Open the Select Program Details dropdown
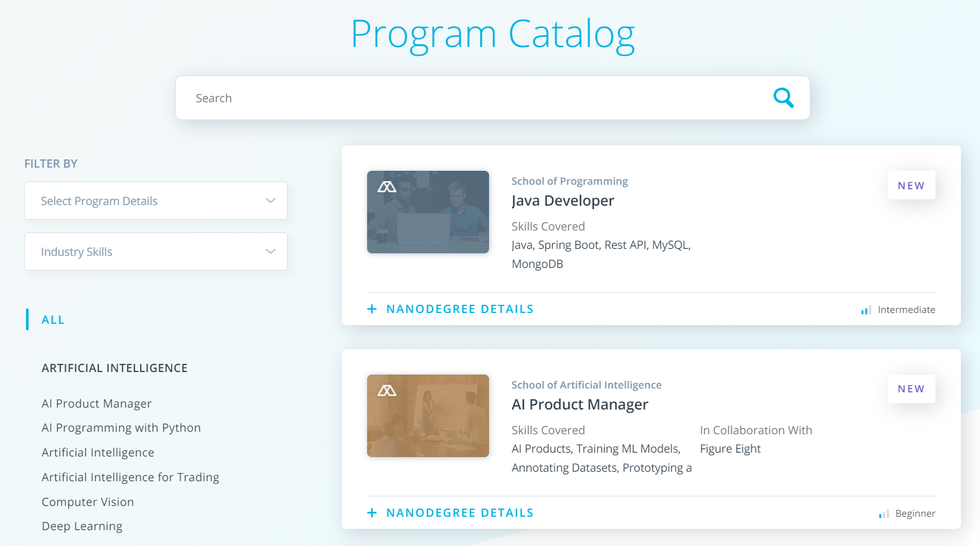 pos(156,201)
